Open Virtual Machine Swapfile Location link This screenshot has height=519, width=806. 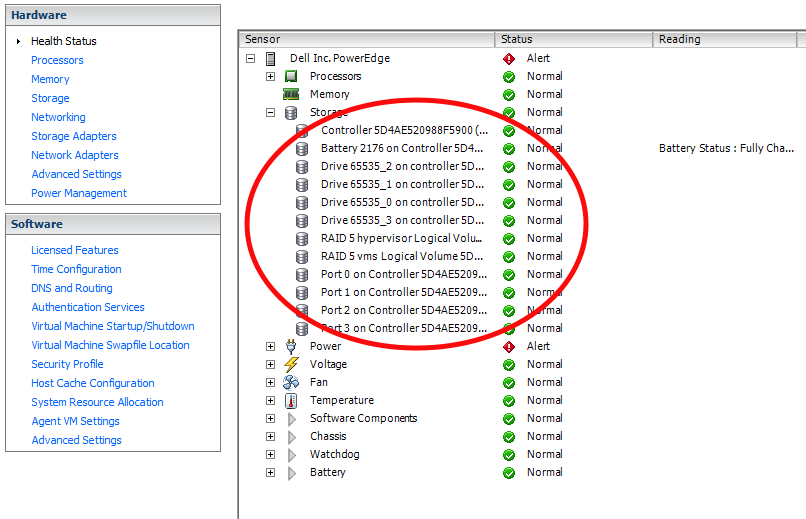click(110, 345)
